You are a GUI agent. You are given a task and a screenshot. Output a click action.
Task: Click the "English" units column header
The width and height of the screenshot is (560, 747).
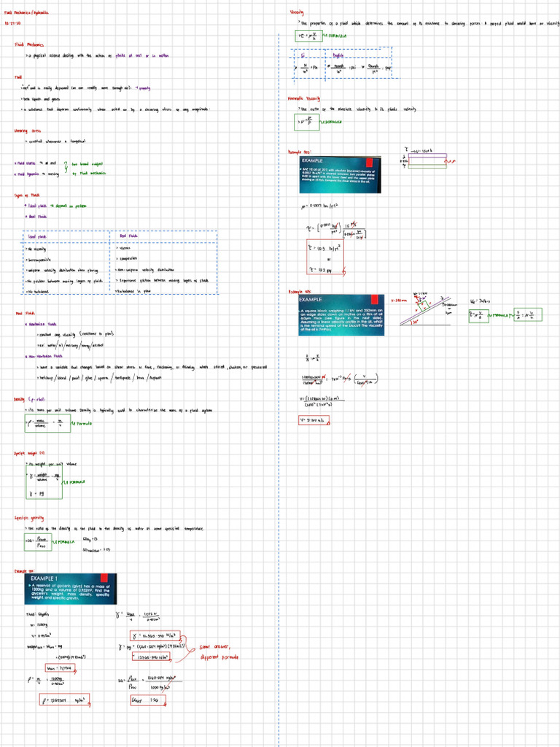338,55
